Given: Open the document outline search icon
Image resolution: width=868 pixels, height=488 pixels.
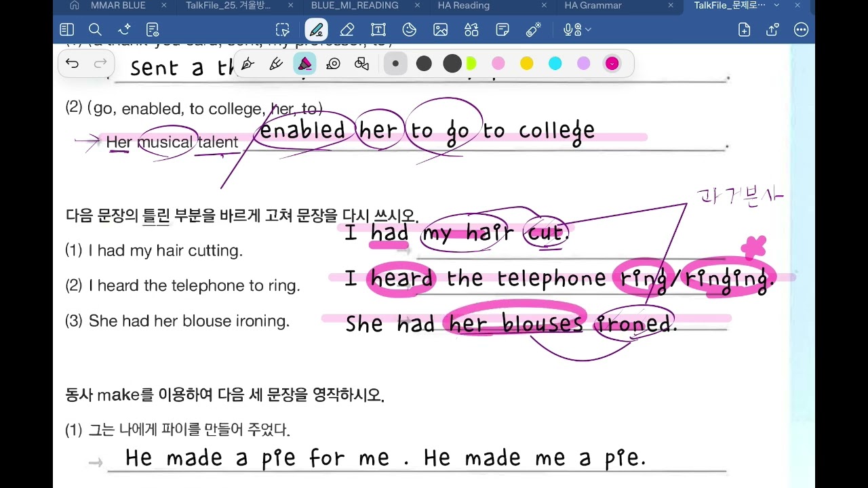Looking at the screenshot, I should click(x=153, y=30).
